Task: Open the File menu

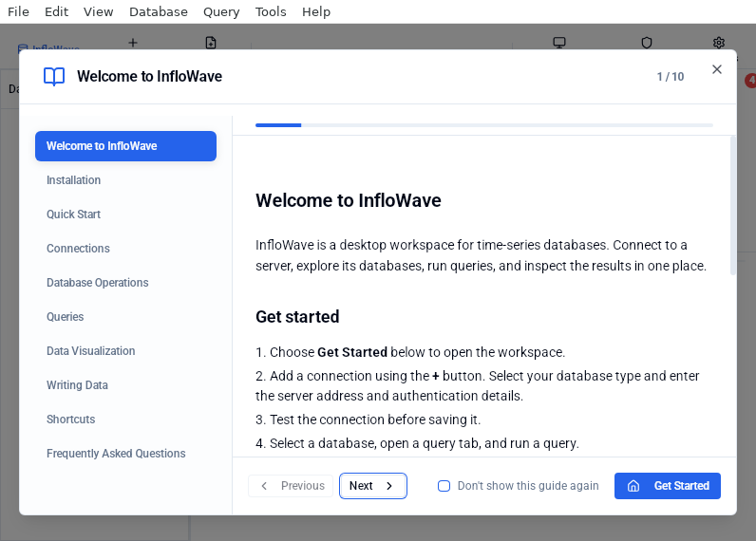Action: (x=18, y=11)
